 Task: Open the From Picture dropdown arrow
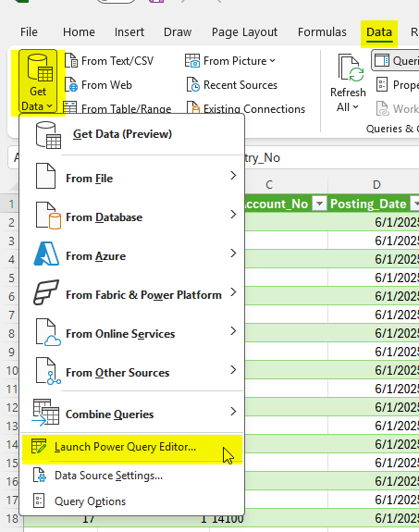click(272, 61)
